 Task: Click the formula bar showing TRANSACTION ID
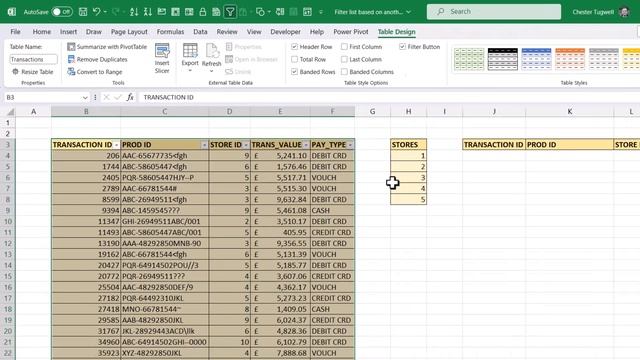(388, 97)
